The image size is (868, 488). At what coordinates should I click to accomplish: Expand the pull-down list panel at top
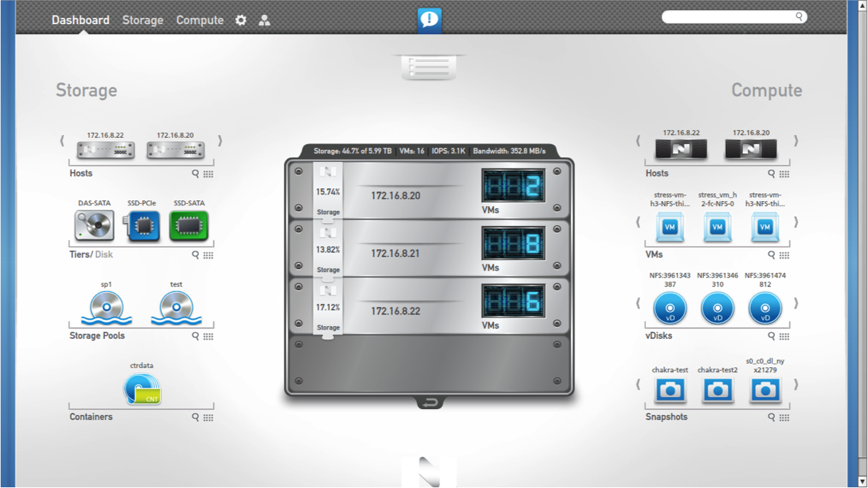[x=429, y=67]
